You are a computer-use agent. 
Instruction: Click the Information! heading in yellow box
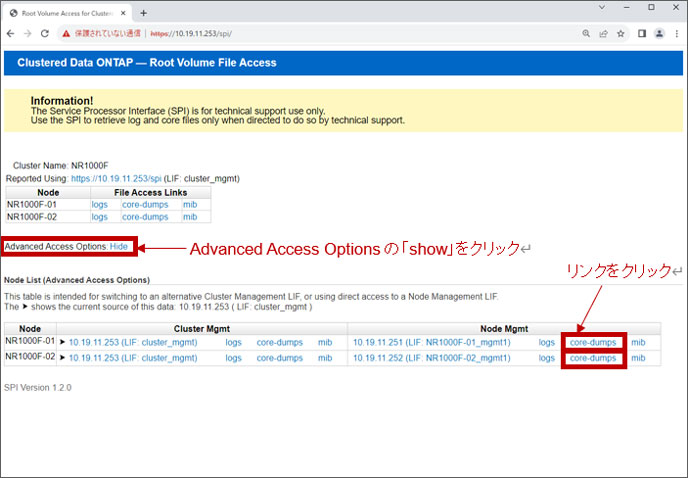pyautogui.click(x=62, y=101)
